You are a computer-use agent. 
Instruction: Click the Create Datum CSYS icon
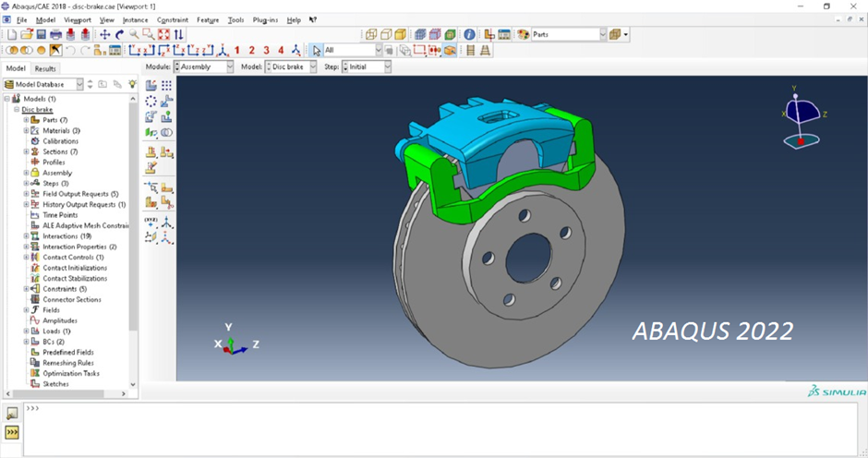tap(166, 223)
